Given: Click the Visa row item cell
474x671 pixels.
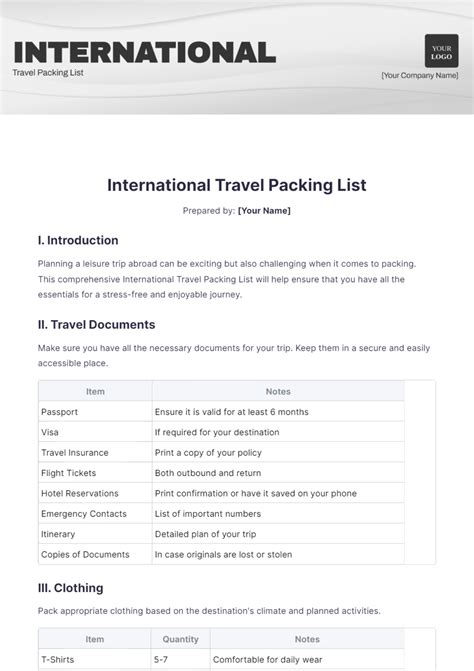Looking at the screenshot, I should click(x=95, y=432).
